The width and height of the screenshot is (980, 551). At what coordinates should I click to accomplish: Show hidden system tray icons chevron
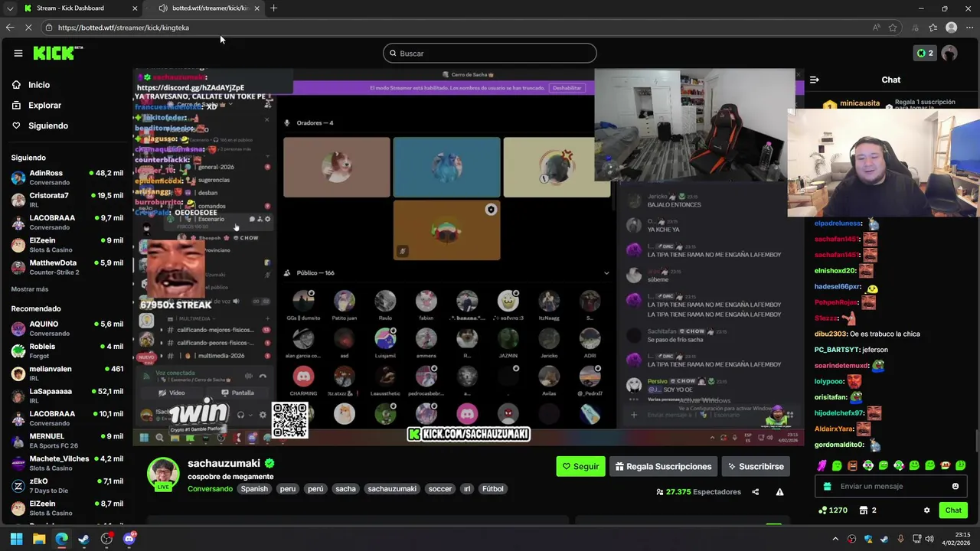(x=835, y=539)
